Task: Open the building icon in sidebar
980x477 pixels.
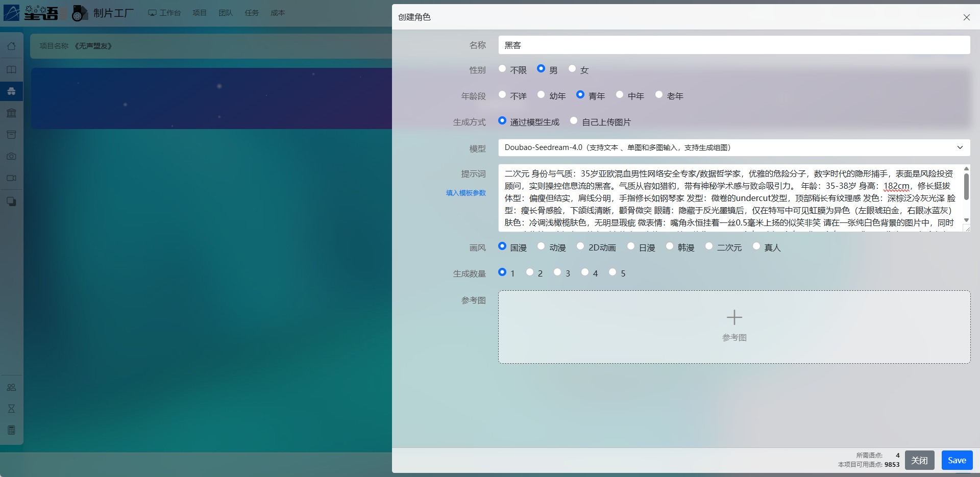Action: [x=11, y=113]
